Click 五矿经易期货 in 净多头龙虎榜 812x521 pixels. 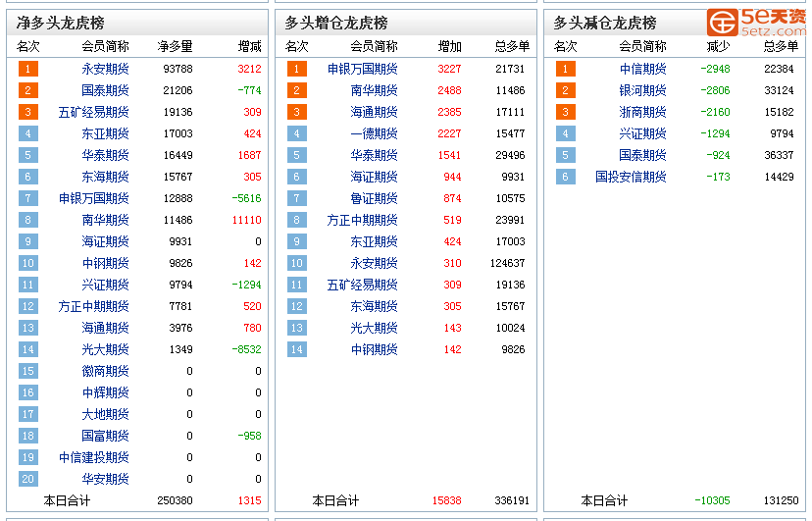[94, 113]
